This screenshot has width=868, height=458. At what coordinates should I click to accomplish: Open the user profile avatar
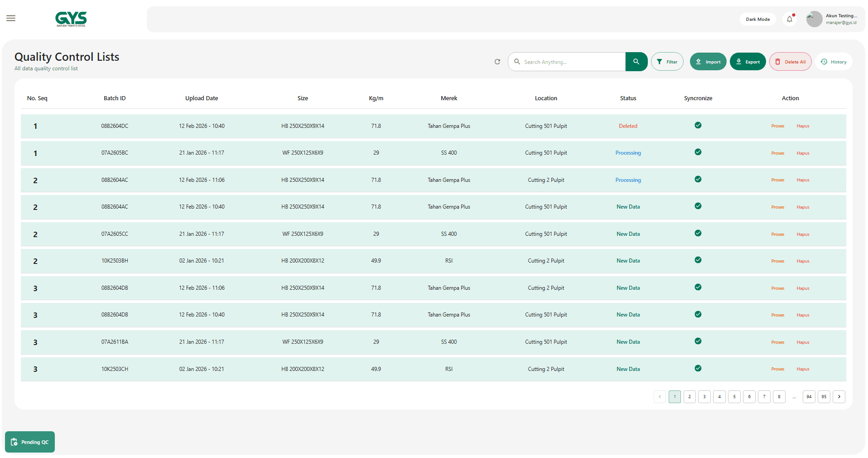tap(814, 19)
